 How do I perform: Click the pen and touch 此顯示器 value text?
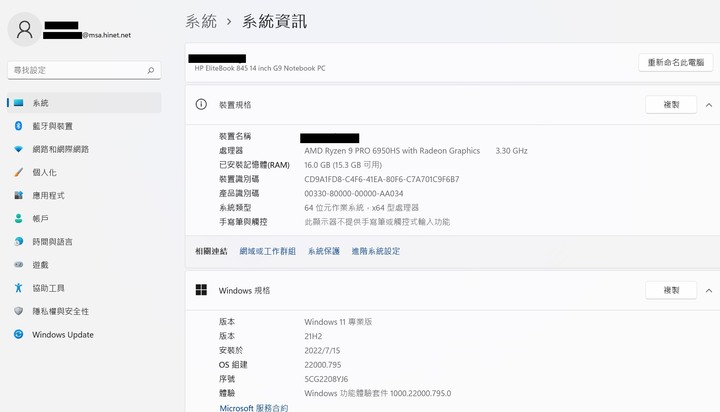coord(377,222)
